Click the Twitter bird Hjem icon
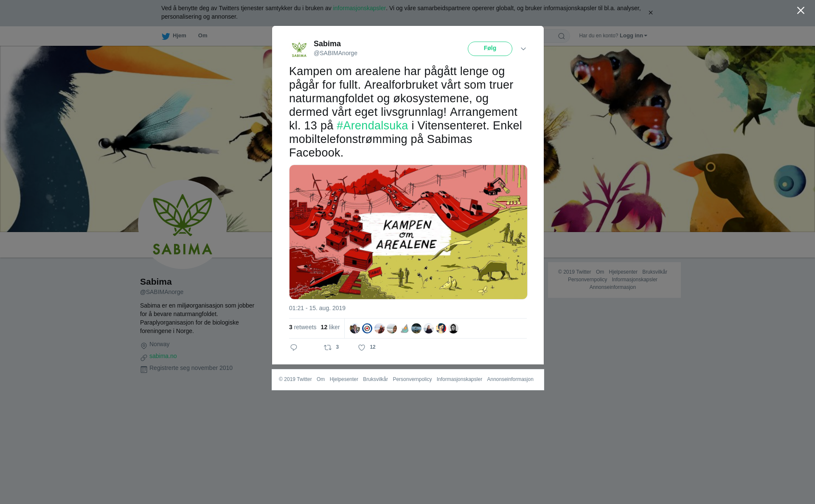 pyautogui.click(x=166, y=36)
